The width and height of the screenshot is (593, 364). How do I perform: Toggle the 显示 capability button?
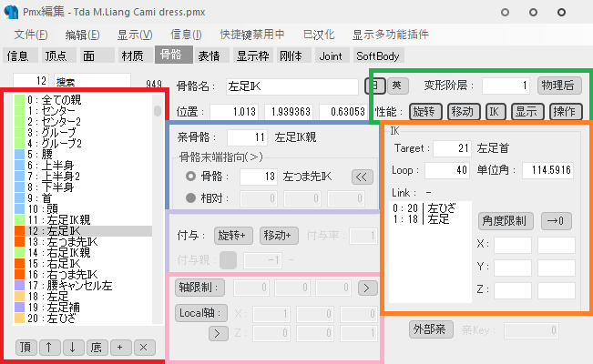coord(527,112)
